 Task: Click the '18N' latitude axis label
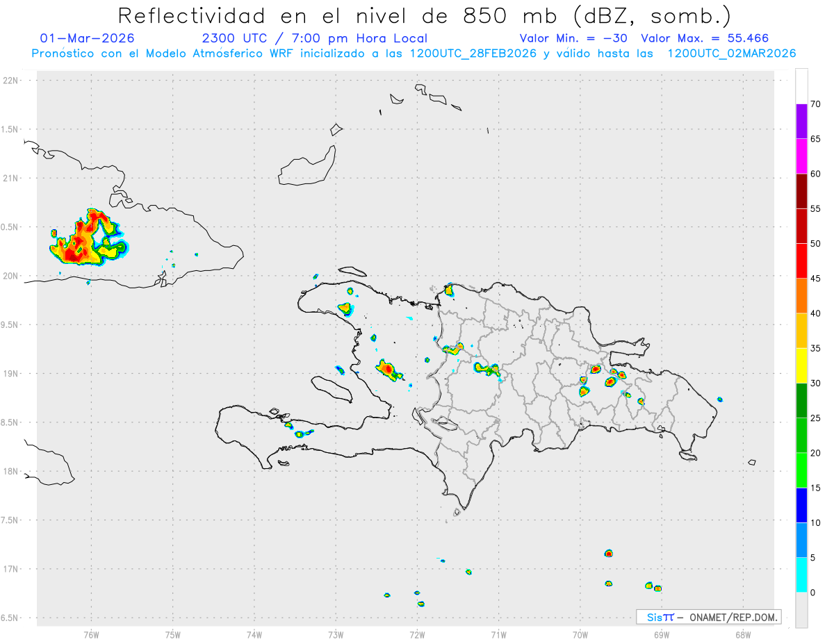pos(10,472)
